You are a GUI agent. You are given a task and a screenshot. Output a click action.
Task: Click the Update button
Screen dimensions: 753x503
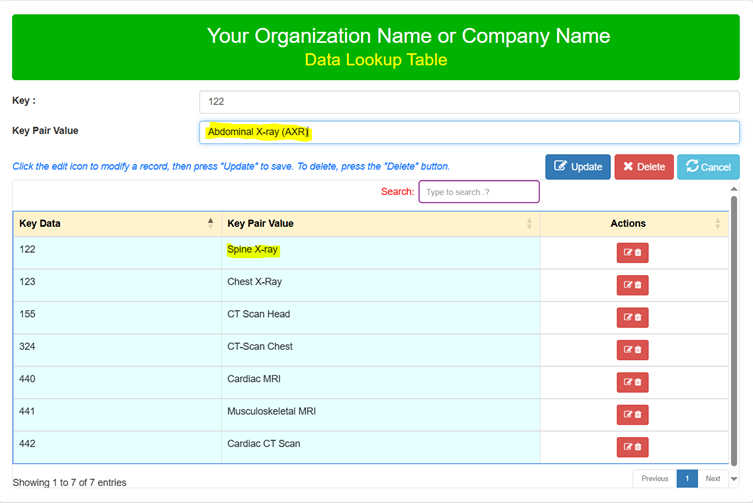tap(577, 166)
